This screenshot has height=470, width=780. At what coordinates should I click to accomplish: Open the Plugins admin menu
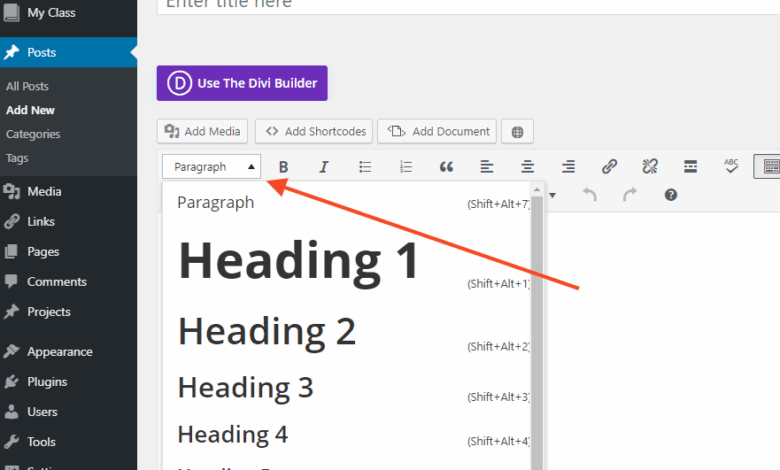(x=47, y=381)
